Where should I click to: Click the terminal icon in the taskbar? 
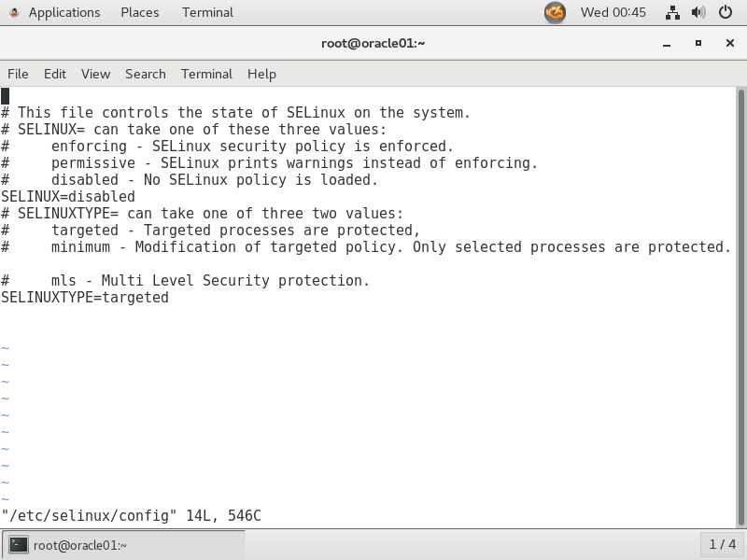pyautogui.click(x=19, y=545)
